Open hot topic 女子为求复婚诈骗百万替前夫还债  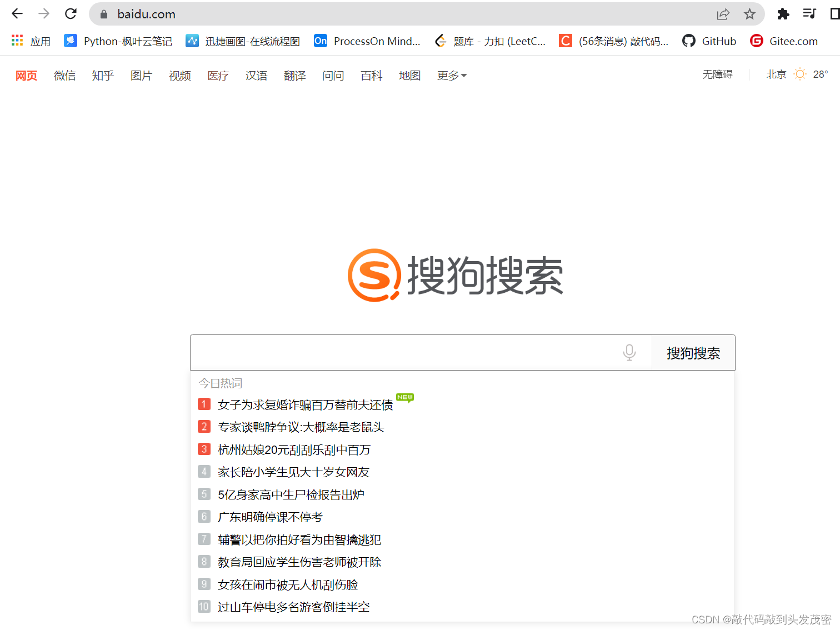tap(306, 404)
